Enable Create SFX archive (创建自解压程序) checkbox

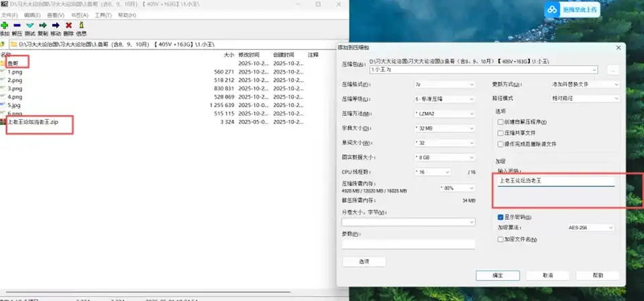coord(500,122)
